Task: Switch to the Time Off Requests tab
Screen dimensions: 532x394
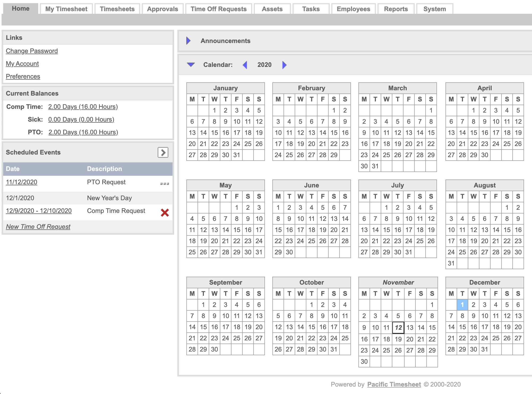Action: (x=218, y=9)
